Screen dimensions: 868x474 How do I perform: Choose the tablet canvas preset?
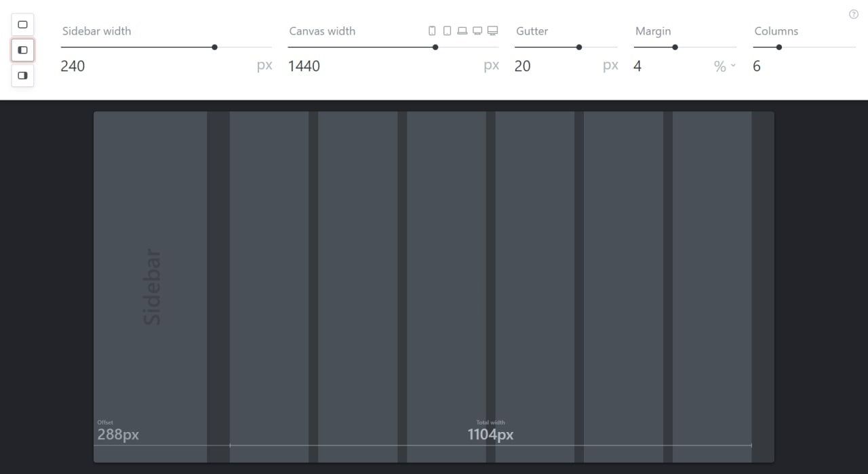[447, 31]
